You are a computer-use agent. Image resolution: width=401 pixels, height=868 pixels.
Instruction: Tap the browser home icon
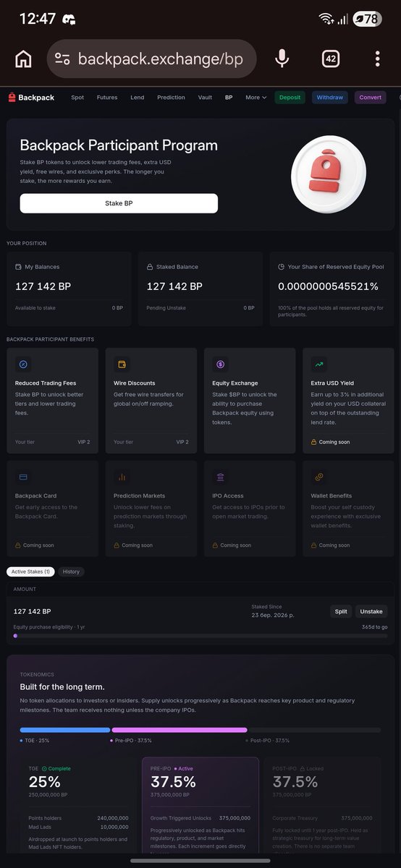pyautogui.click(x=23, y=59)
